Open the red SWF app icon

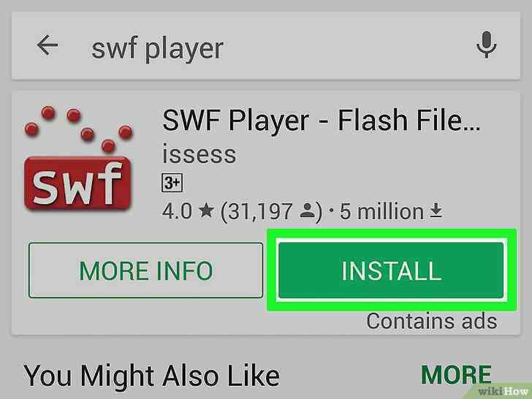(78, 157)
